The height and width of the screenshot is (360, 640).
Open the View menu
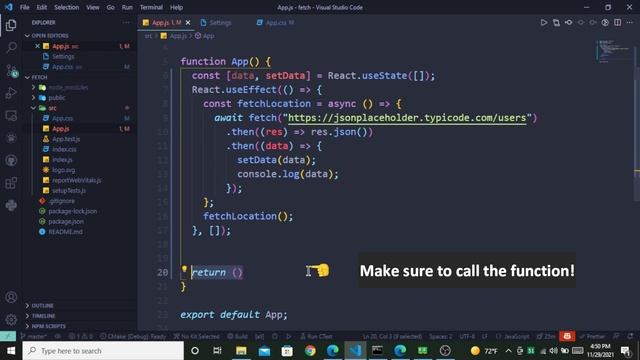[x=93, y=7]
